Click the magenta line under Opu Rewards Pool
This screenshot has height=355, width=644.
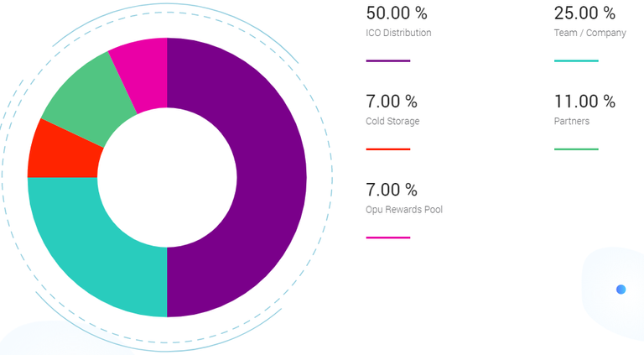point(388,238)
